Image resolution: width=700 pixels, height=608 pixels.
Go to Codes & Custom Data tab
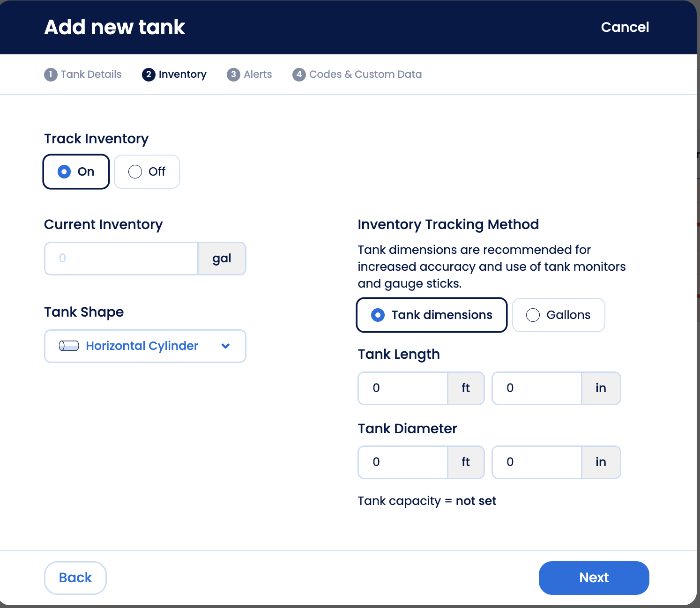click(x=365, y=74)
